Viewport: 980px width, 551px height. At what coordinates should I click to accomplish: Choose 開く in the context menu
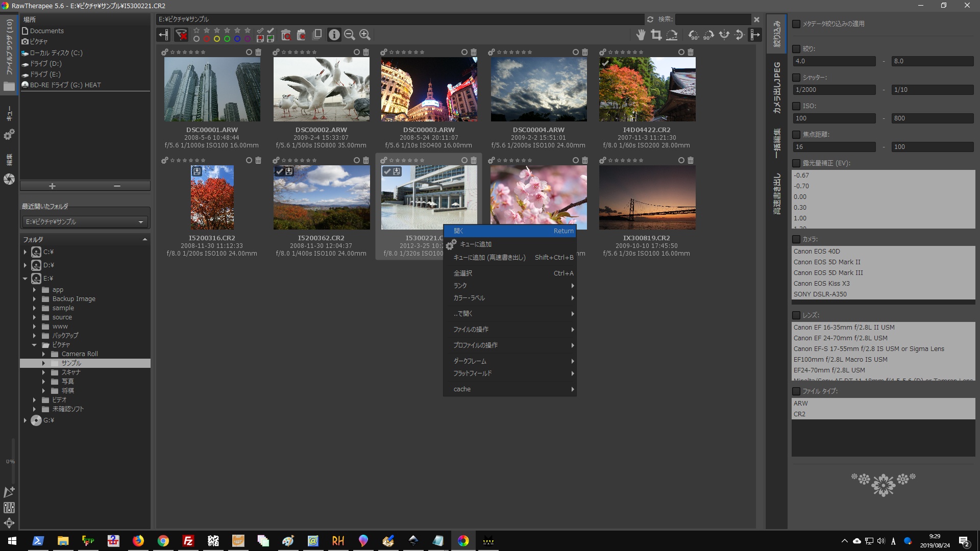(x=510, y=231)
